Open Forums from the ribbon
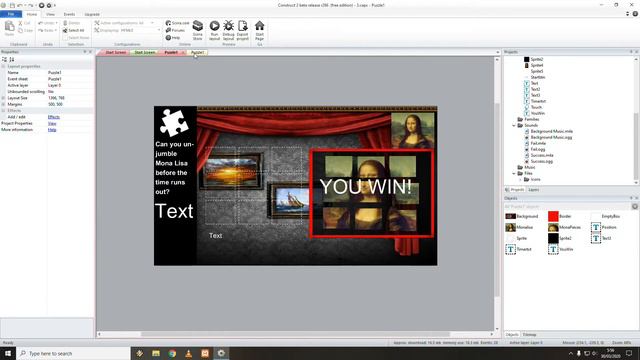This screenshot has width=640, height=360. coord(176,30)
